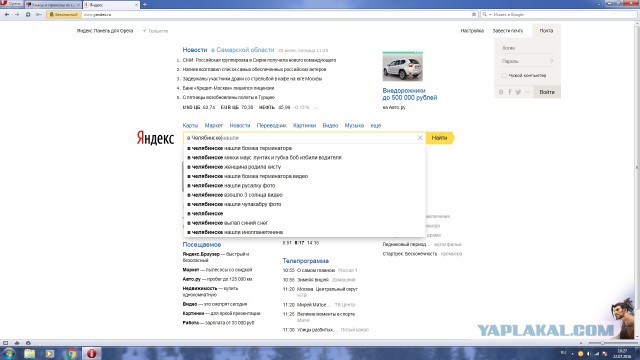Switch to the first YaPlakal browser tab
This screenshot has height=360, width=640.
coord(53,4)
